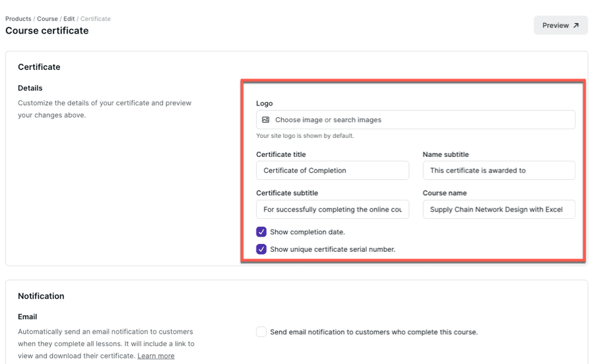Uncheck Show completion date checkbox
Viewport: 594px width, 364px height.
tap(261, 232)
